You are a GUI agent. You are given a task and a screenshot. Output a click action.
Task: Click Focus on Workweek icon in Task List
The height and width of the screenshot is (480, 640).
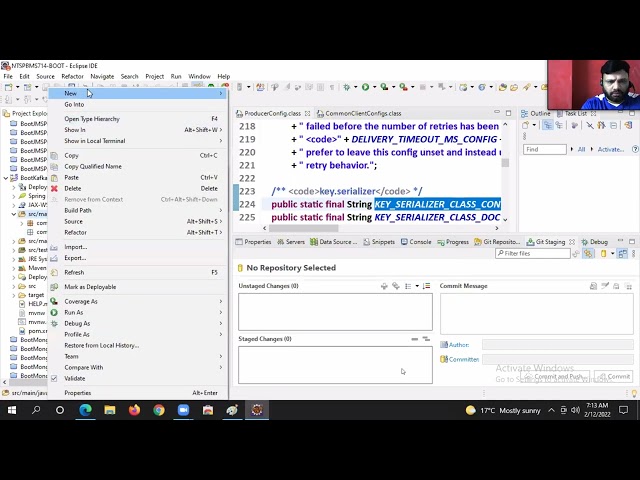574,125
